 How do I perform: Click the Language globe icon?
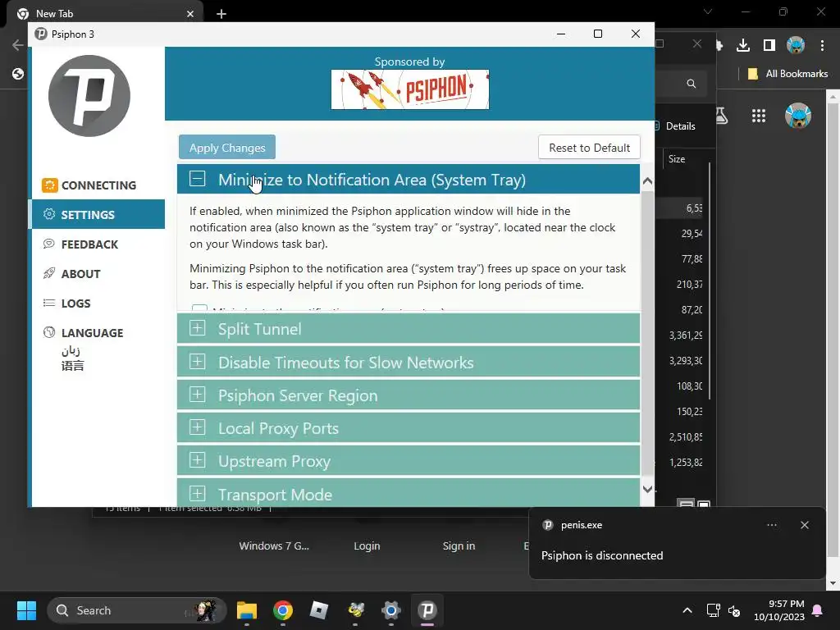(x=48, y=332)
